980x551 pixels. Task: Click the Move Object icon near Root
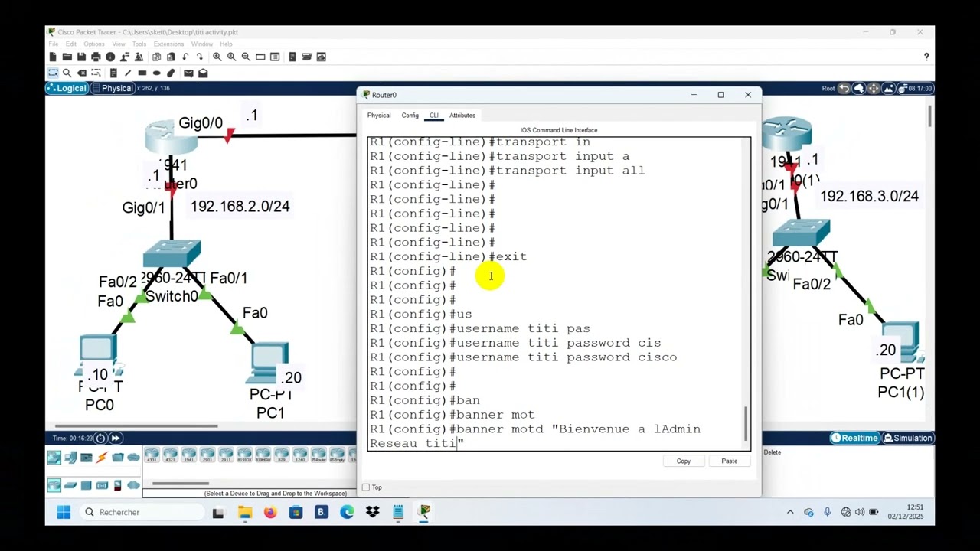click(x=874, y=88)
